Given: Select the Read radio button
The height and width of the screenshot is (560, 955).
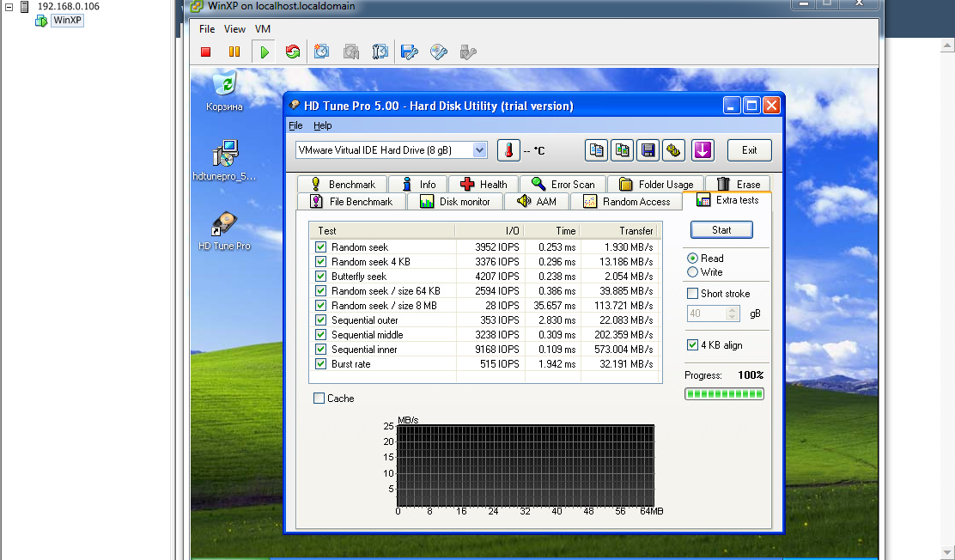Looking at the screenshot, I should pos(692,259).
